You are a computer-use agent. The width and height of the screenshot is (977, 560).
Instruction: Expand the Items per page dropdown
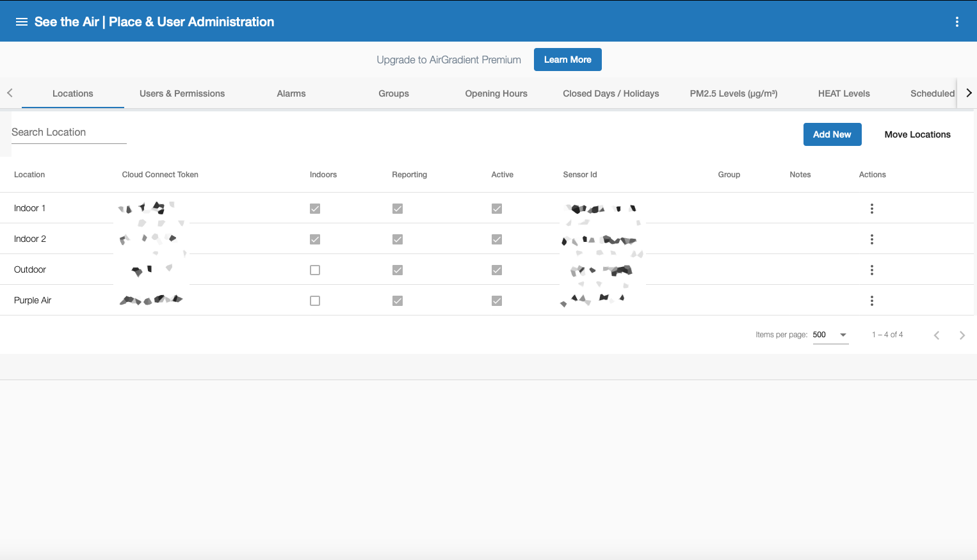[x=830, y=335]
